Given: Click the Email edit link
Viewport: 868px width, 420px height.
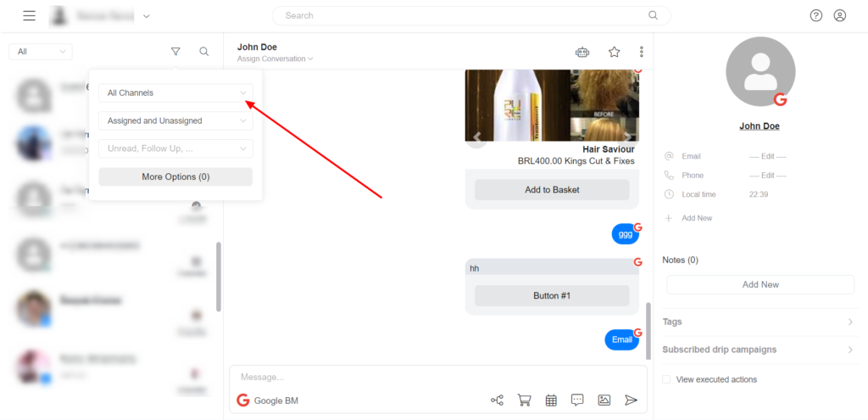Looking at the screenshot, I should pos(767,157).
